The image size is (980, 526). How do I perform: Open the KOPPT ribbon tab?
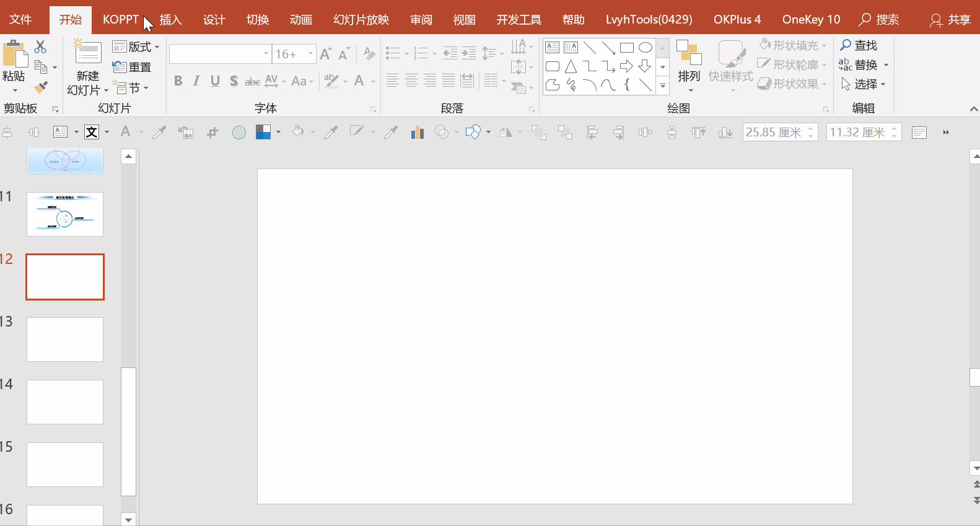pyautogui.click(x=120, y=20)
